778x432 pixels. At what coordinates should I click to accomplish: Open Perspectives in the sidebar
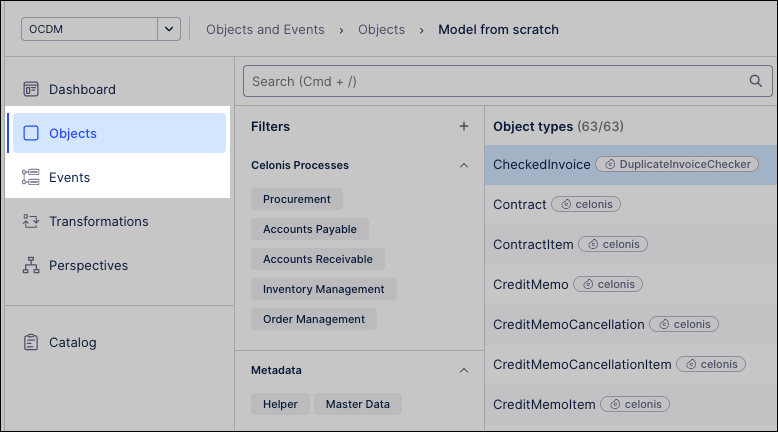pyautogui.click(x=119, y=265)
